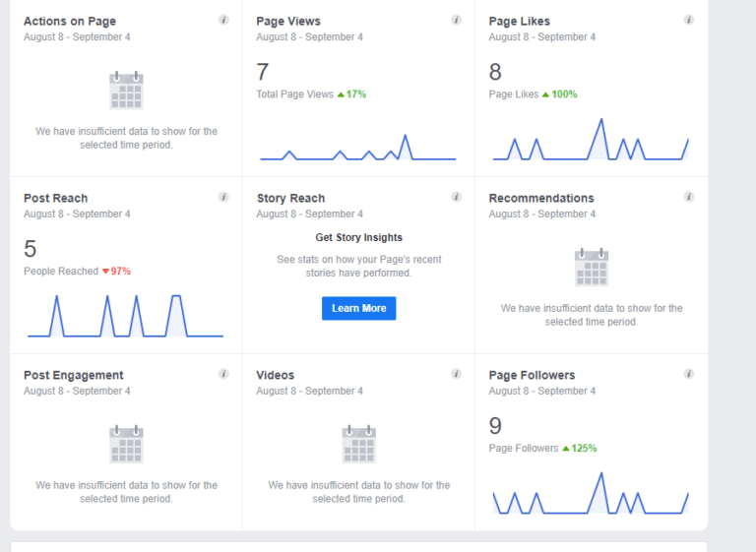756x552 pixels.
Task: Click info icon on Post Engagement card
Action: click(223, 374)
